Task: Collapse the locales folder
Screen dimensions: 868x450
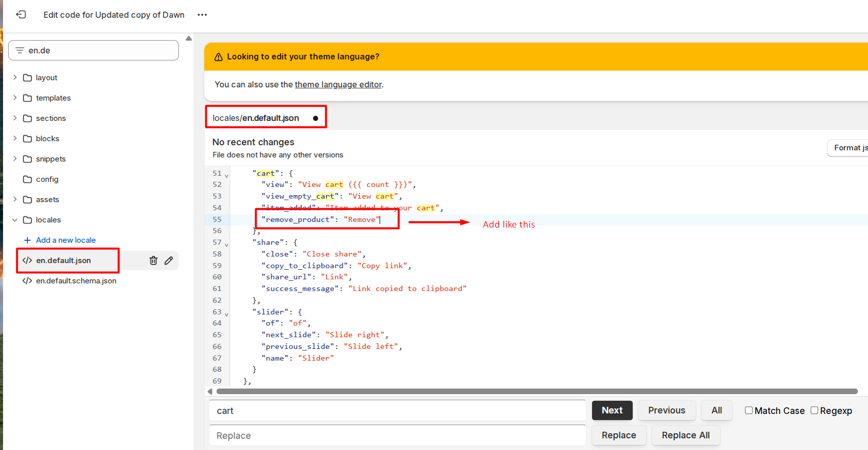Action: (x=15, y=220)
